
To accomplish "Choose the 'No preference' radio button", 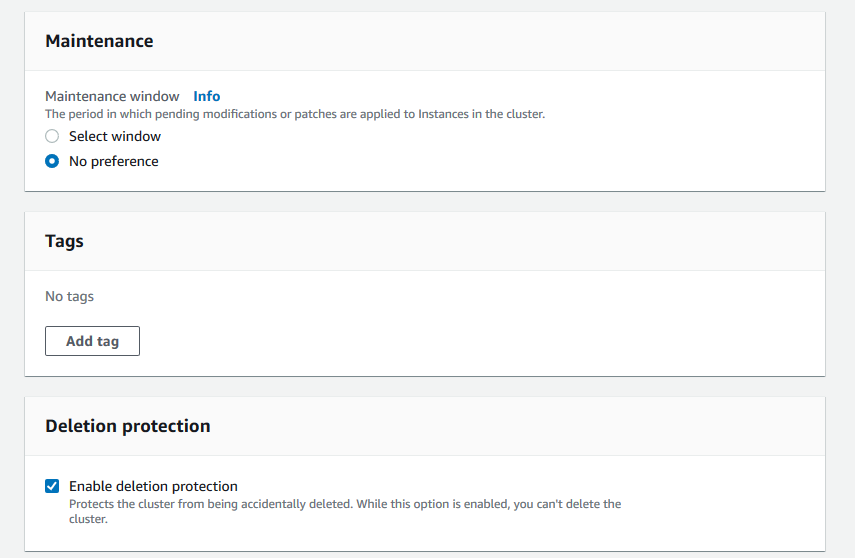I will pyautogui.click(x=52, y=161).
